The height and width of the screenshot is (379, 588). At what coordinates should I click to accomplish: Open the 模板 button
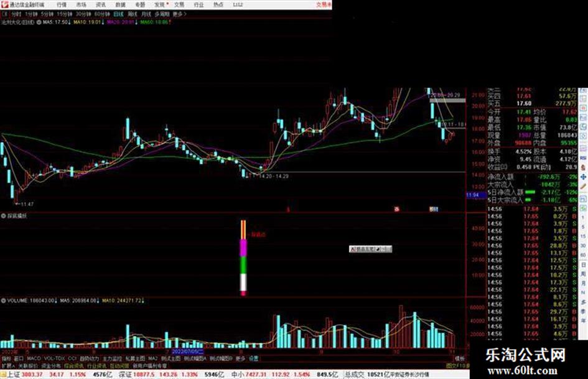pos(460,358)
